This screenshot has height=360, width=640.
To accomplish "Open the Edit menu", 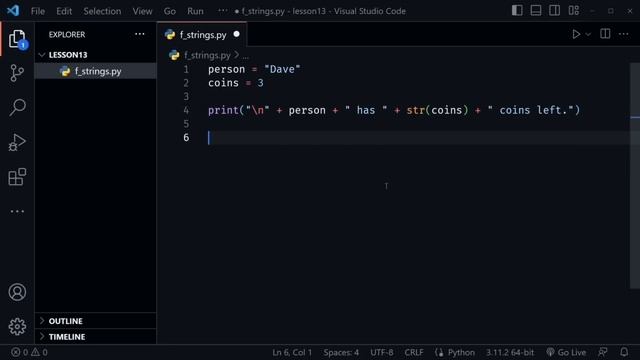I will tap(64, 11).
